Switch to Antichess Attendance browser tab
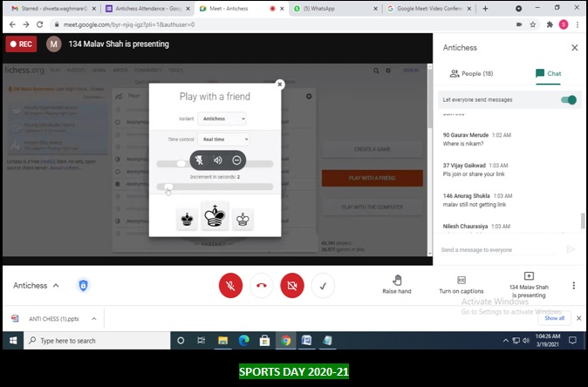Image resolution: width=588 pixels, height=387 pixels. click(x=147, y=9)
